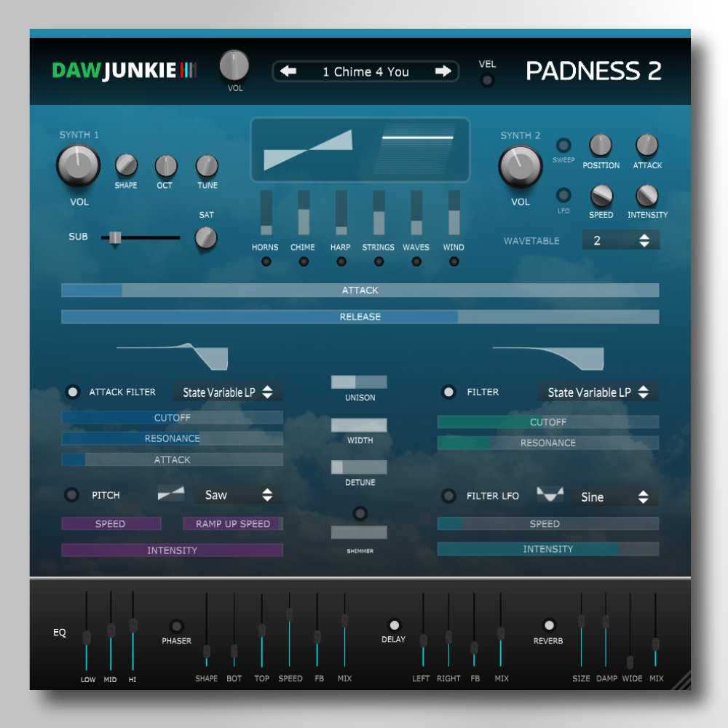
Task: Click the CHIME layer selector button
Action: pyautogui.click(x=303, y=261)
